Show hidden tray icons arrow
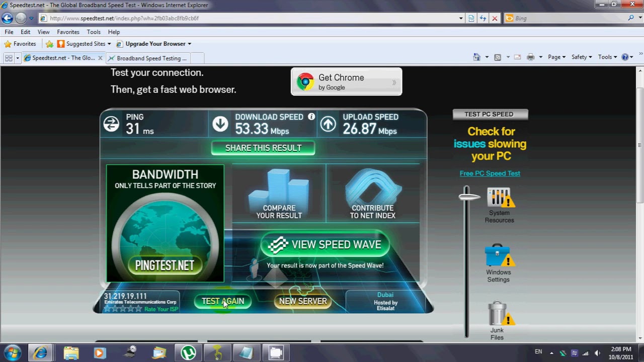This screenshot has width=644, height=362. coord(551,353)
